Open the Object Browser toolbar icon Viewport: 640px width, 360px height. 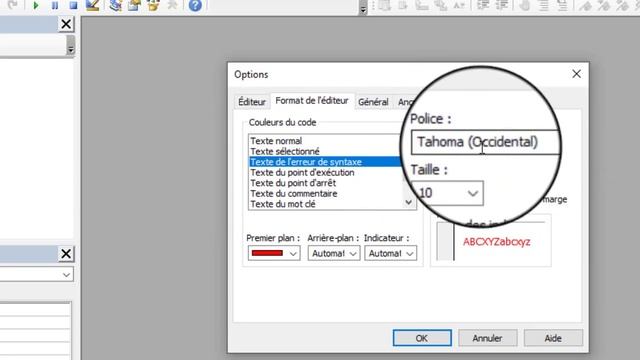[153, 5]
